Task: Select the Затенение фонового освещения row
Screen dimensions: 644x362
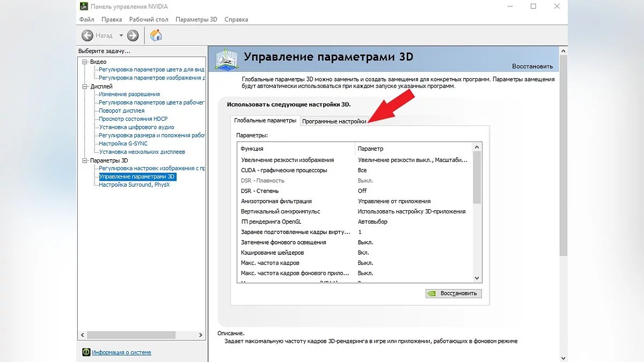Action: [x=355, y=242]
